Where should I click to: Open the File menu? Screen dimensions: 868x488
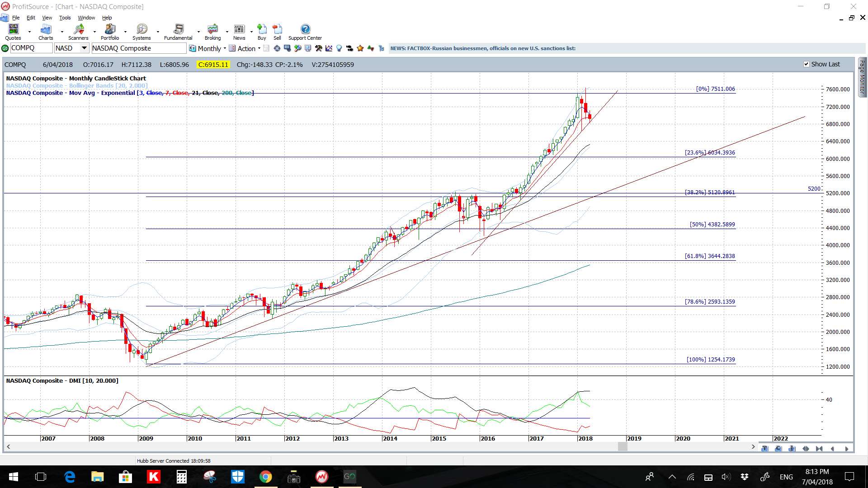[x=16, y=18]
